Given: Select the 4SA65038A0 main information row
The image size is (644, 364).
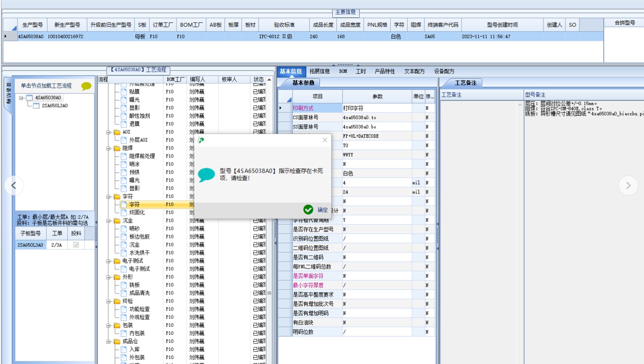Looking at the screenshot, I should (x=303, y=36).
